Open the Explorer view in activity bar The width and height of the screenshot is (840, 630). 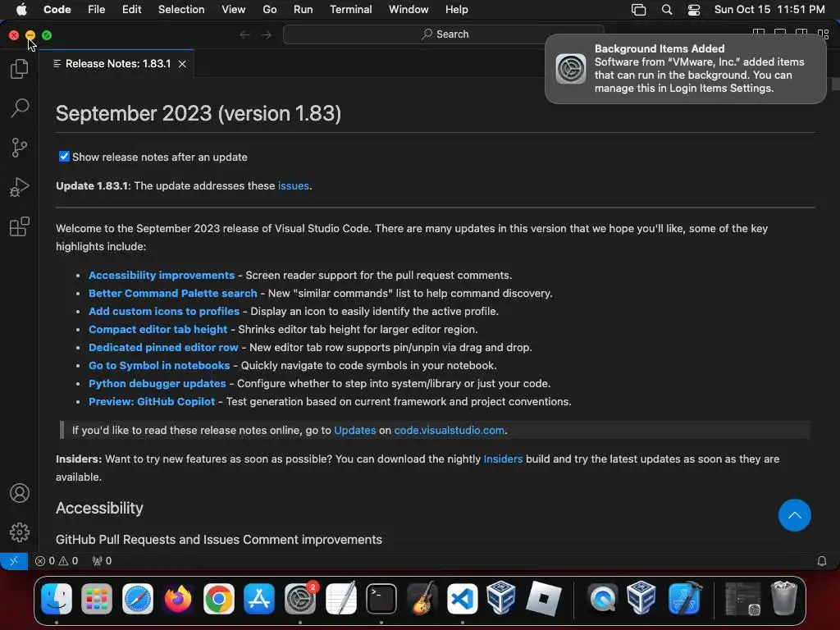[20, 69]
